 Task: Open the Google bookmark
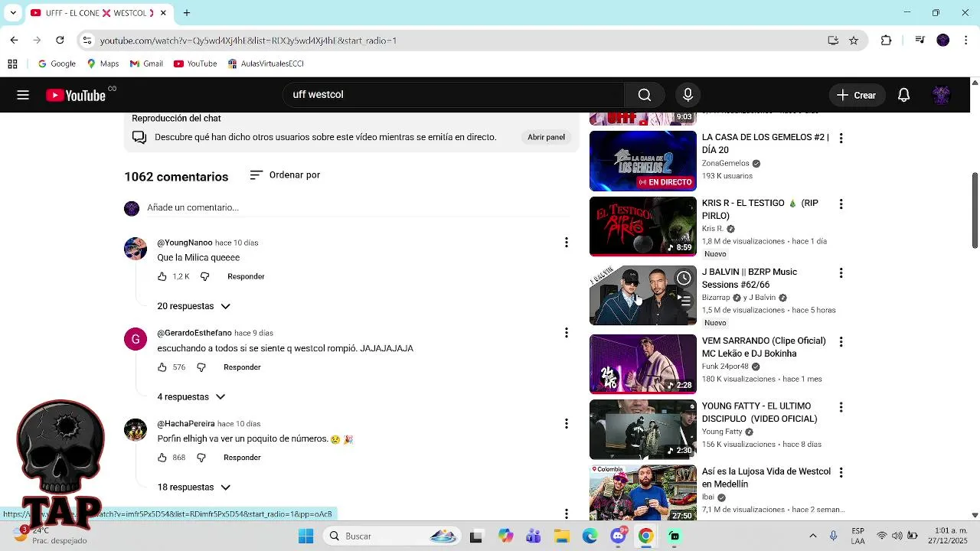tap(57, 64)
